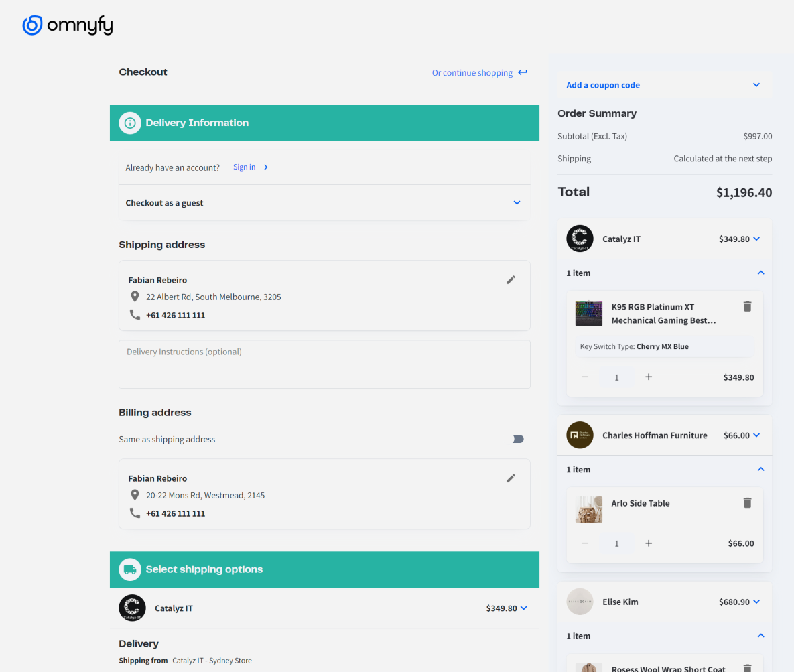
Task: Click the shipping address phone icon
Action: coord(135,314)
